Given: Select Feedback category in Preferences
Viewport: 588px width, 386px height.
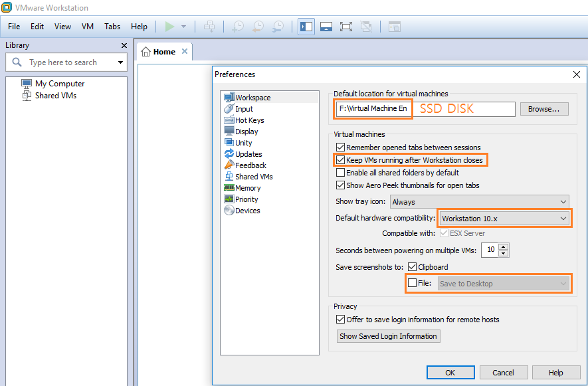Looking at the screenshot, I should [245, 165].
